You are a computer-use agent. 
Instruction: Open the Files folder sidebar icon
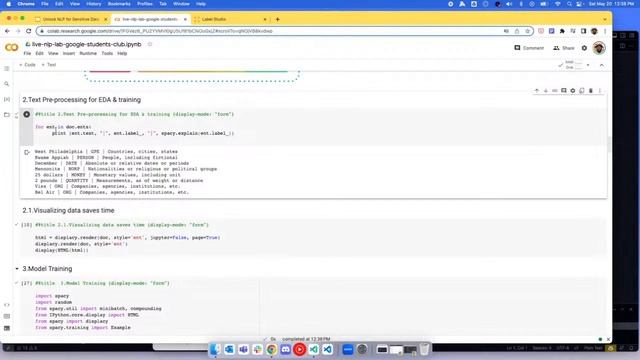click(x=7, y=115)
